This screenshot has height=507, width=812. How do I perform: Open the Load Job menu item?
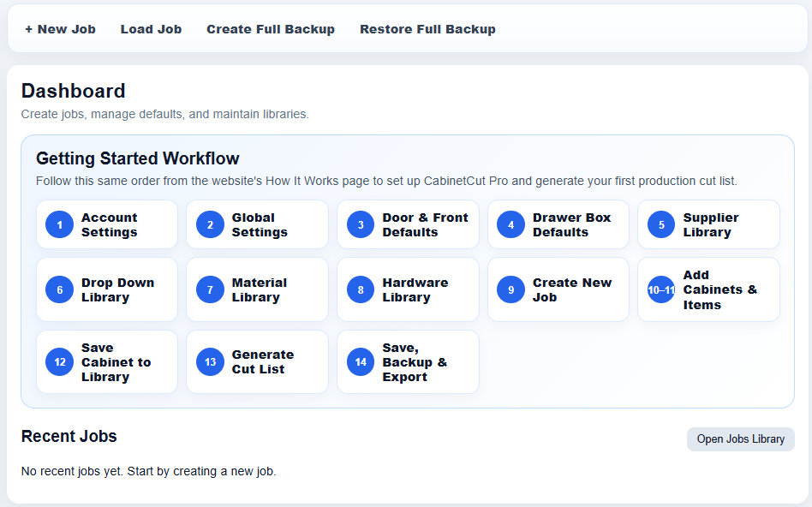[x=152, y=29]
